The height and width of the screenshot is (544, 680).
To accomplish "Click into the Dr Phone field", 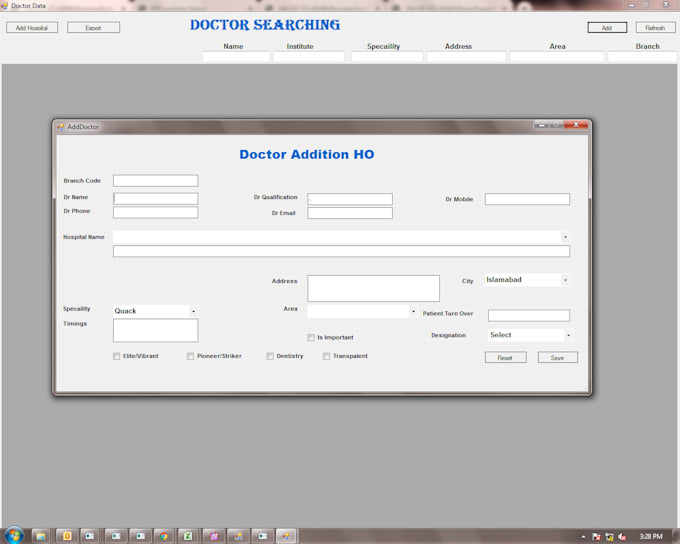I will [x=155, y=213].
